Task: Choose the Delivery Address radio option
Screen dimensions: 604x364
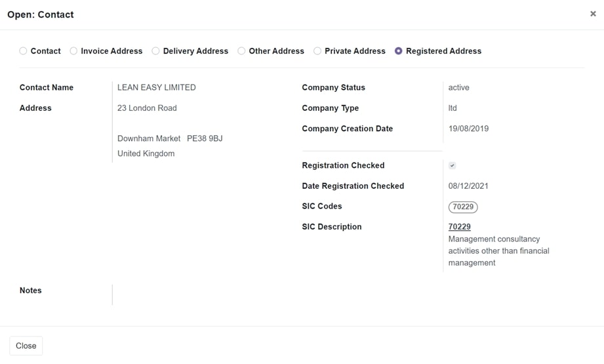Action: pos(155,51)
